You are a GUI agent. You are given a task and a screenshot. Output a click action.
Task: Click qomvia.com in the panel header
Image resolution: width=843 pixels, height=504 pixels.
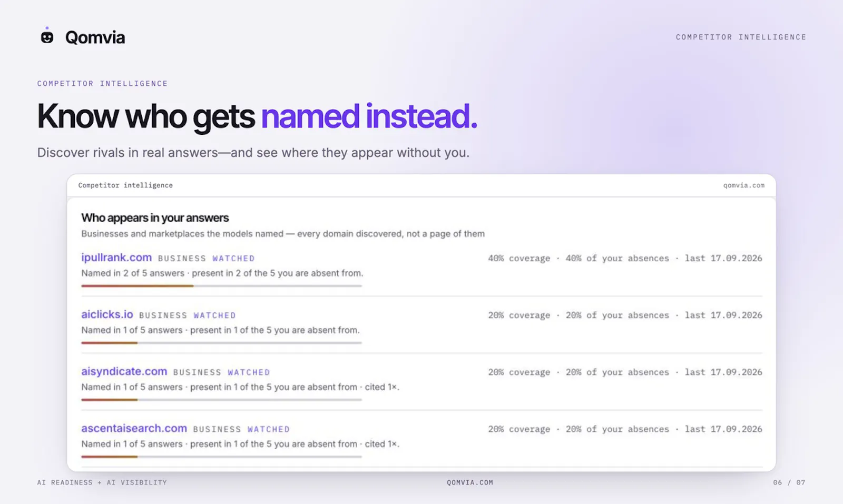click(743, 185)
